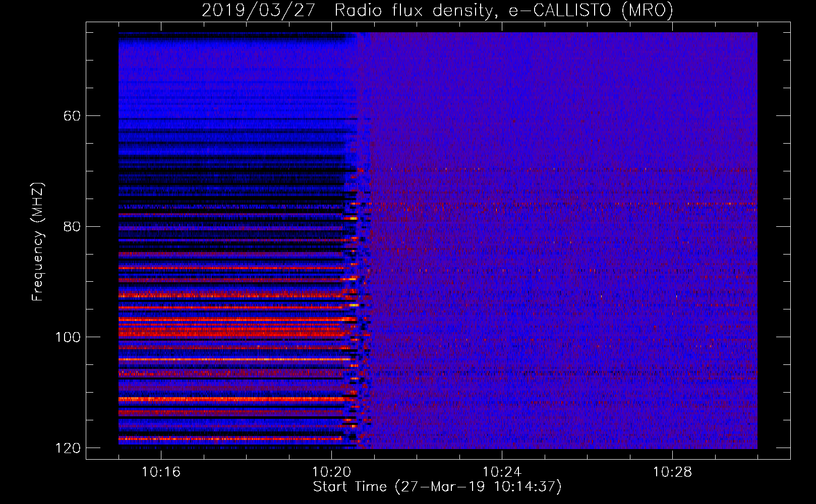Click the 10:16 time tick label
The height and width of the screenshot is (504, 816).
click(161, 472)
